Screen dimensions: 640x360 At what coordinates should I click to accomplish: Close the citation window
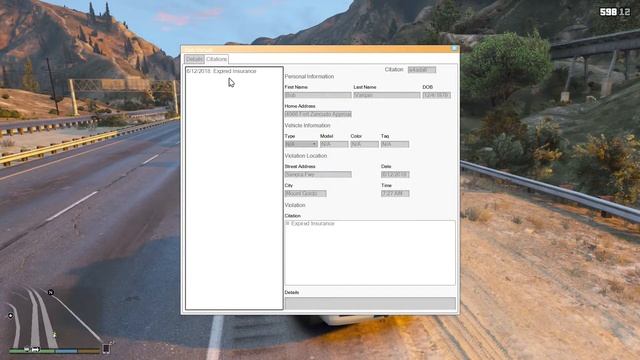pos(454,49)
